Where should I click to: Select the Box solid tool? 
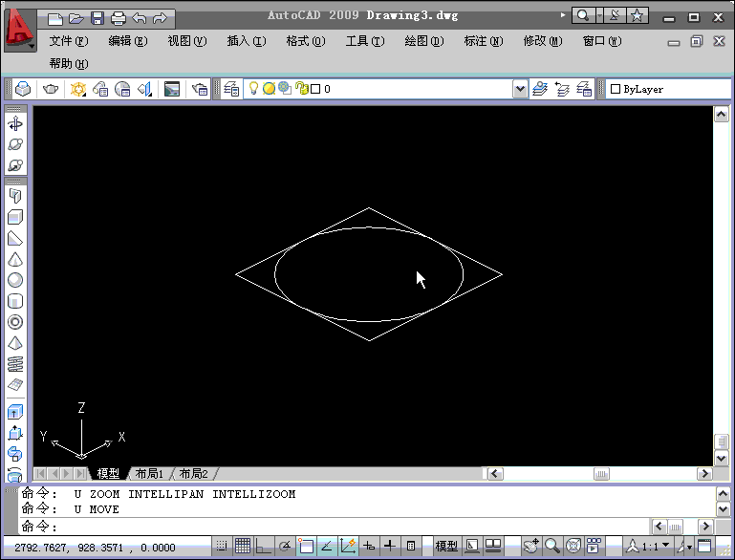(15, 217)
